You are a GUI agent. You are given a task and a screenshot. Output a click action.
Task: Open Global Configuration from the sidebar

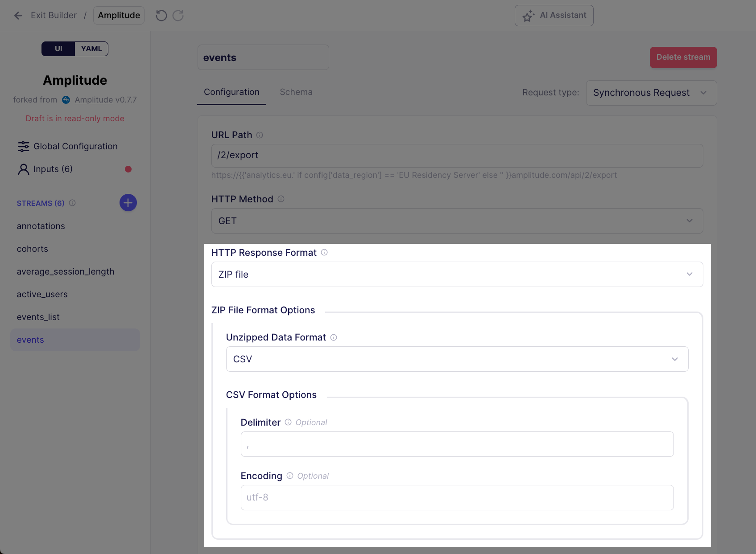pyautogui.click(x=75, y=146)
